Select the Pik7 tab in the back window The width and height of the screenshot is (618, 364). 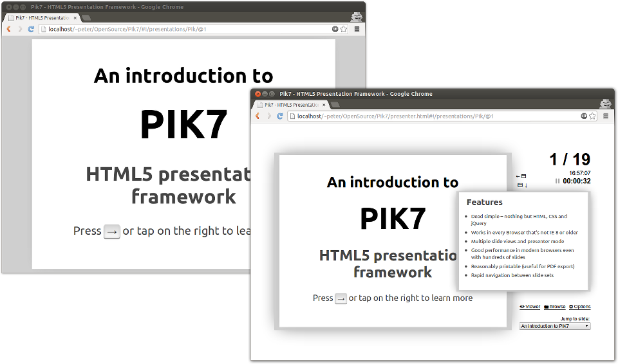(42, 18)
